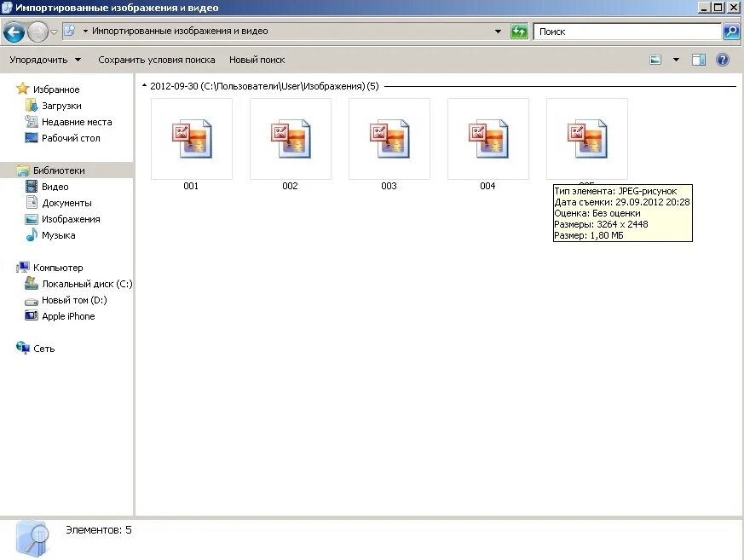This screenshot has width=744, height=560.
Task: Click the Недавние места icon
Action: pos(32,122)
